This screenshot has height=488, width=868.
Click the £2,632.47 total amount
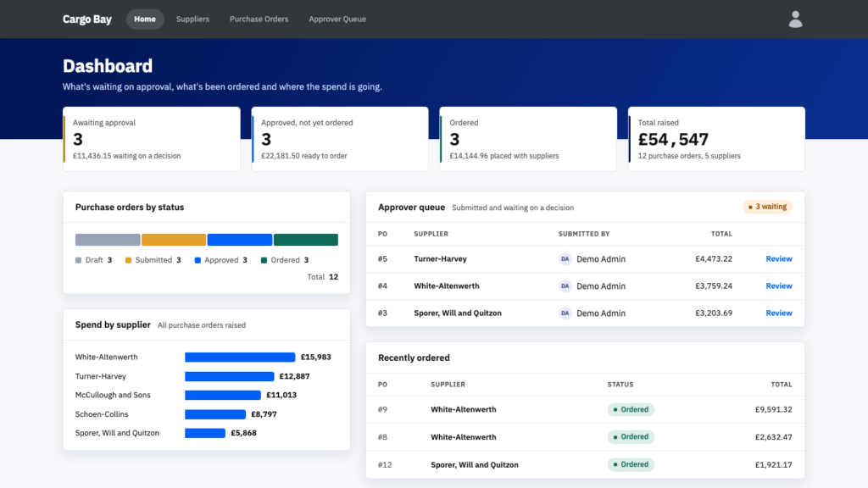pyautogui.click(x=773, y=437)
